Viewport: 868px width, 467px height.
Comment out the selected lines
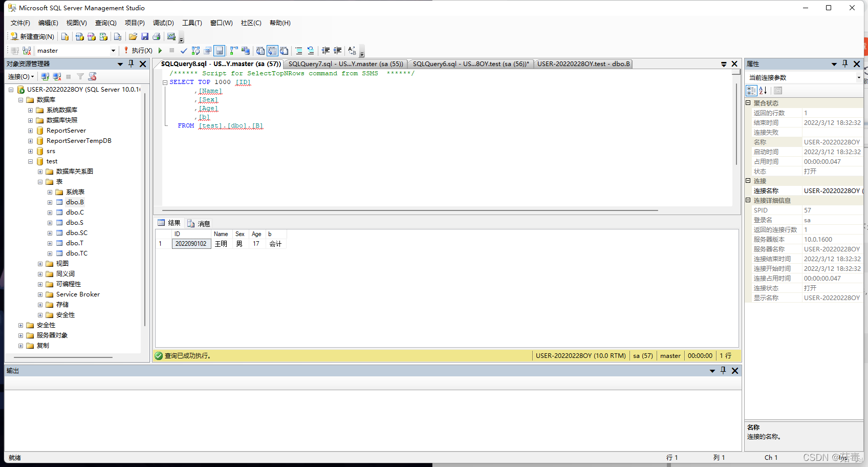[x=299, y=51]
